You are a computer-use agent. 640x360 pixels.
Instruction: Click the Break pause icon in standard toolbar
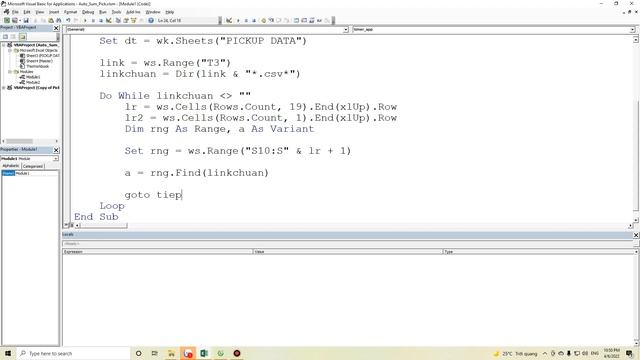pyautogui.click(x=93, y=20)
